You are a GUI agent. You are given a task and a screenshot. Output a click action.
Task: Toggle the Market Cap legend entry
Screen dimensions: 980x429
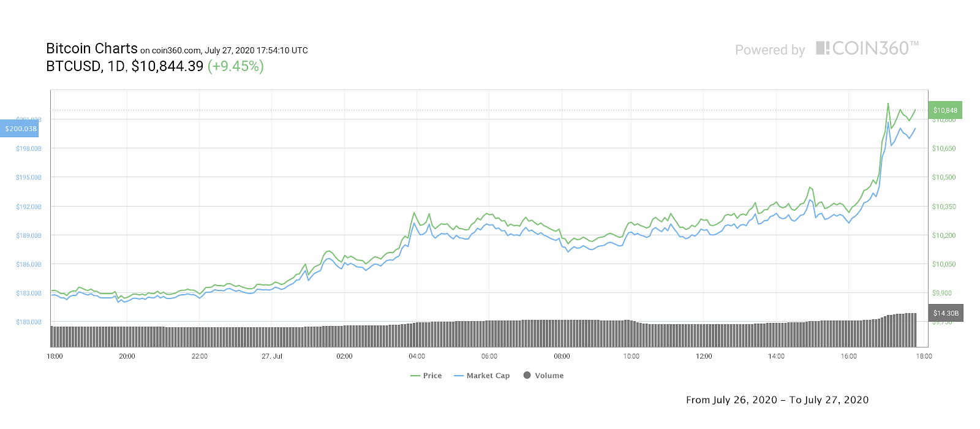[482, 376]
